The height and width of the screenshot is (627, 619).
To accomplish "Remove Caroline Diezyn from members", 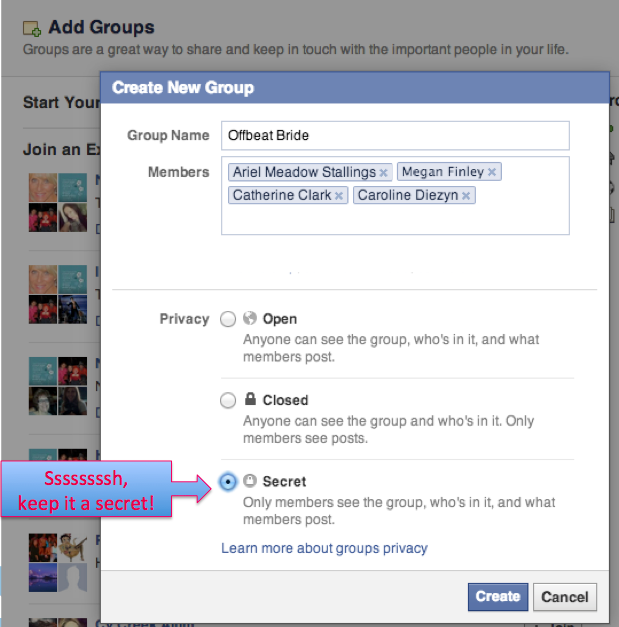I will (x=467, y=196).
